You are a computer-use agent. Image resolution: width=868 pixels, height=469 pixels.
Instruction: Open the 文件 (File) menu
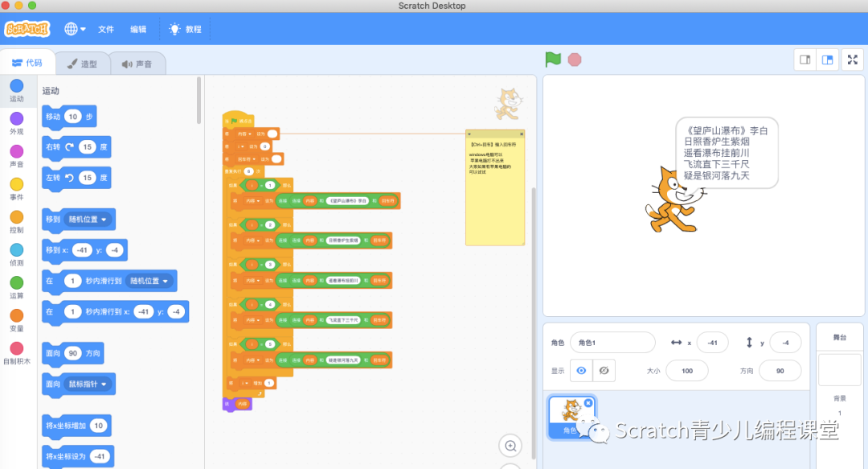pos(106,28)
